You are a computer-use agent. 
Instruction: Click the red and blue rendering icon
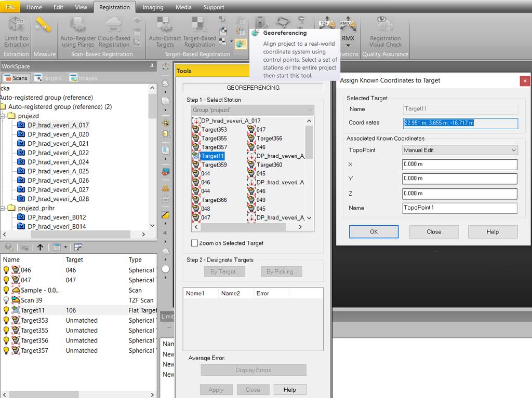pyautogui.click(x=166, y=172)
